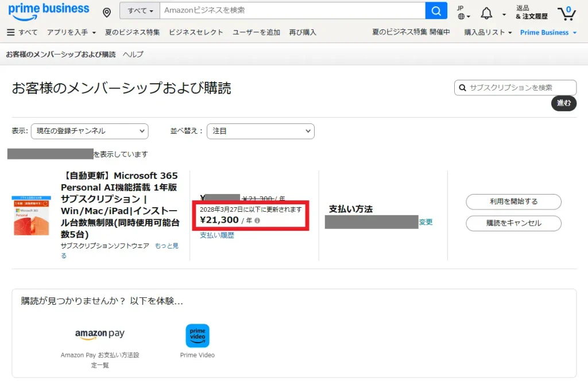This screenshot has height=392, width=588.
Task: Open ユーザーを追加 nav item
Action: click(256, 32)
